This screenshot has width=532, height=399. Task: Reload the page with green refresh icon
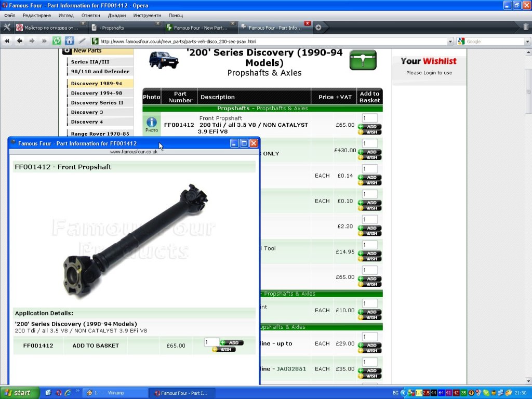(57, 41)
